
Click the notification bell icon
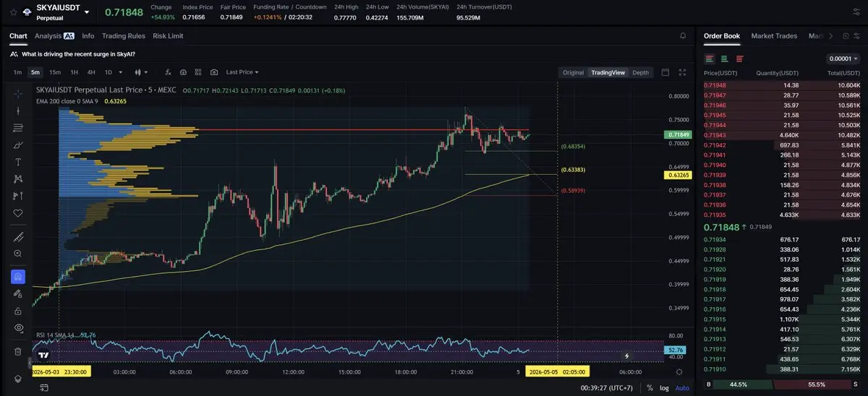[x=684, y=35]
